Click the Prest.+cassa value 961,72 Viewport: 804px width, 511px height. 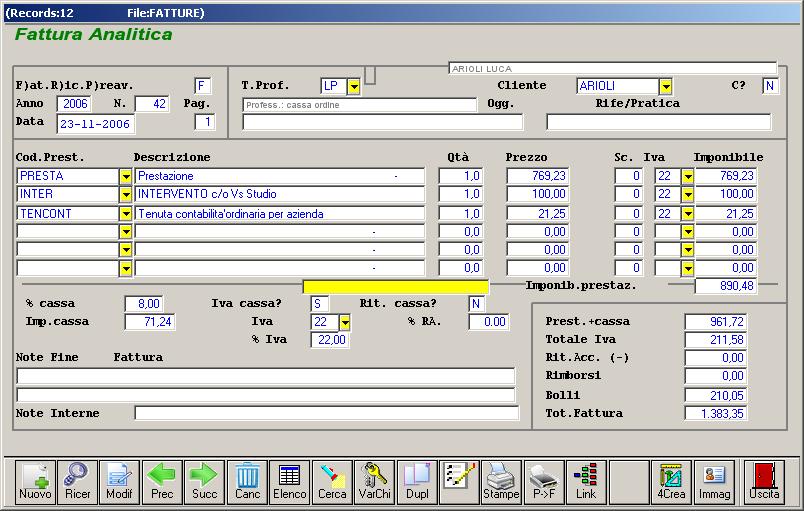[x=716, y=322]
